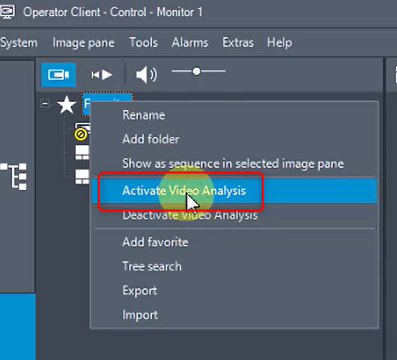Open the Alarms menu
The height and width of the screenshot is (360, 397).
coord(190,43)
